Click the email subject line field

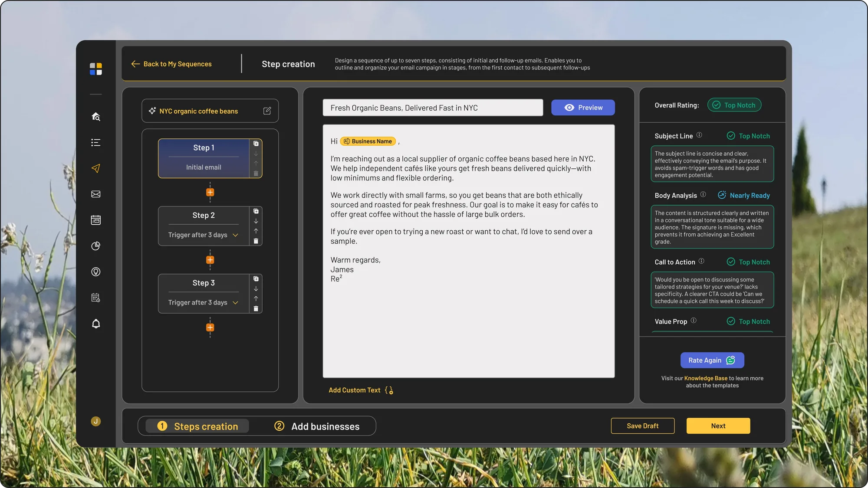[433, 108]
